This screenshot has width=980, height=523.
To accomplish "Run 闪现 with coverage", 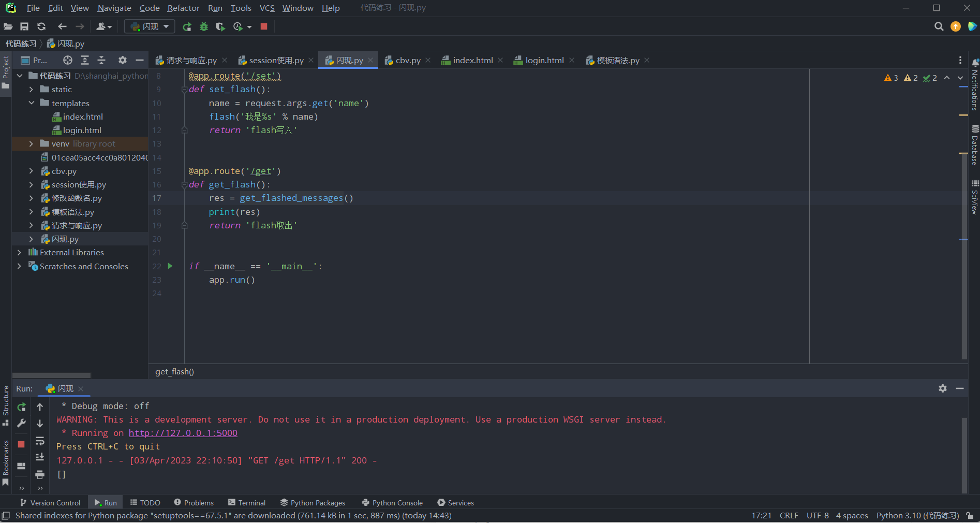I will pos(220,26).
